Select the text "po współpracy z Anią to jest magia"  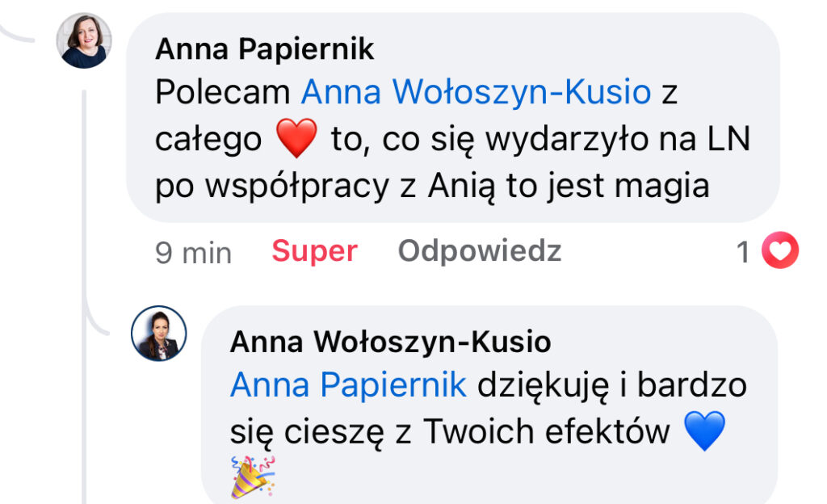click(x=432, y=186)
